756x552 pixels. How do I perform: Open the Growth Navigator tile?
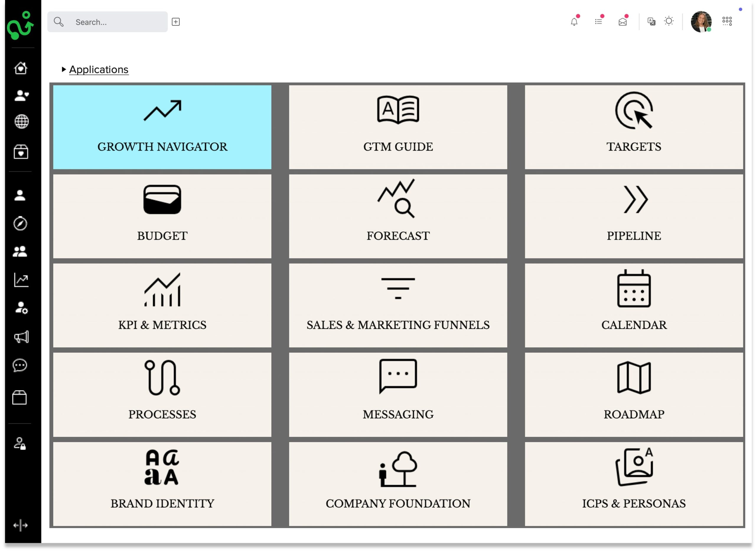[162, 127]
